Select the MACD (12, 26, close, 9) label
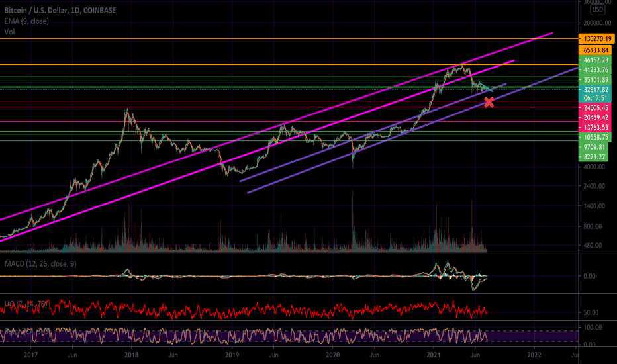The height and width of the screenshot is (364, 617). pos(40,263)
